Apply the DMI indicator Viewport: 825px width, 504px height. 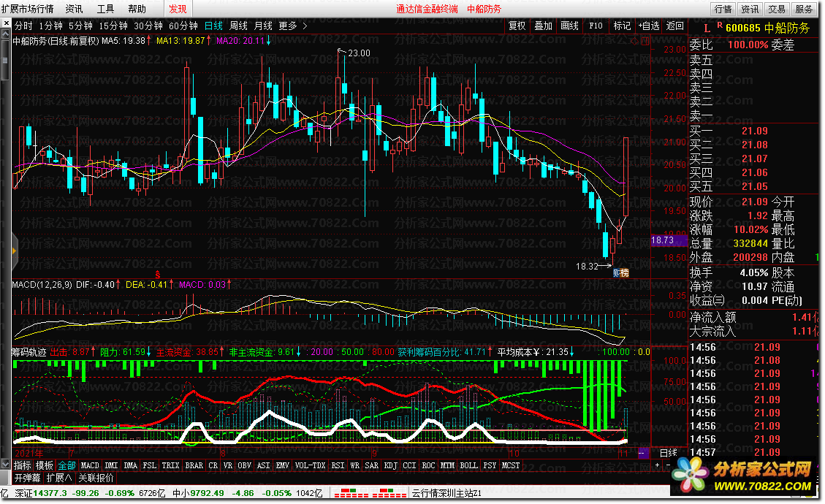point(112,465)
